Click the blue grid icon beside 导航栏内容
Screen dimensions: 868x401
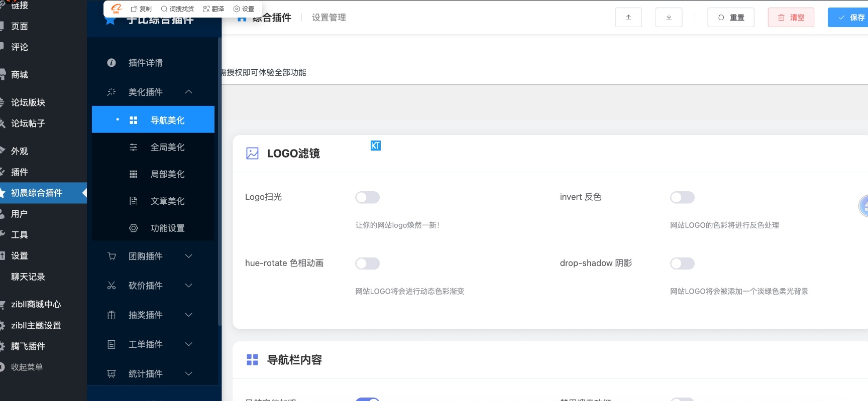point(253,360)
